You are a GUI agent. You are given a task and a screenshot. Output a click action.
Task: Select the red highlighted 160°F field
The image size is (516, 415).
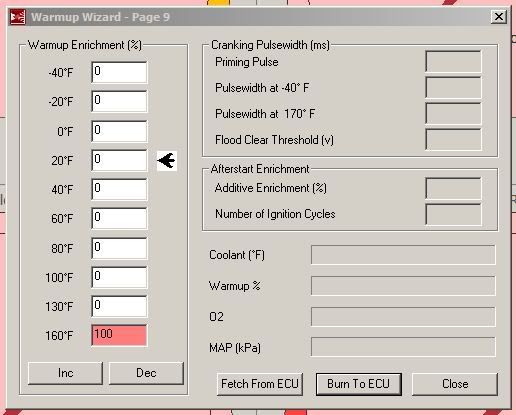point(119,335)
